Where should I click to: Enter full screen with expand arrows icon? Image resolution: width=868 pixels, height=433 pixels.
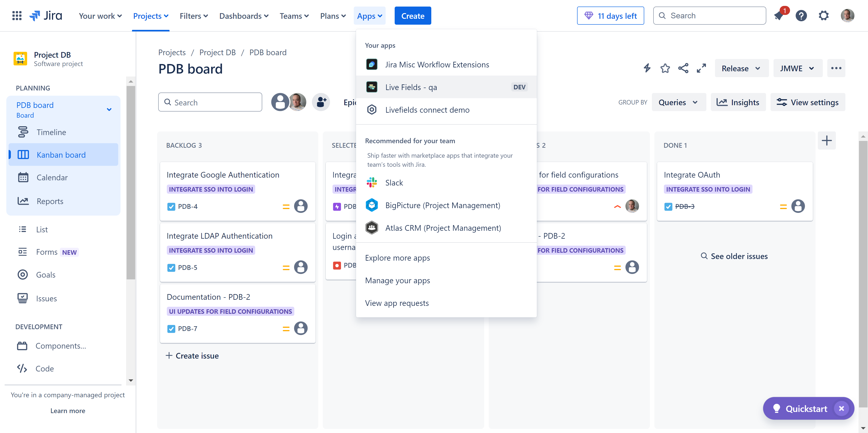(x=701, y=69)
